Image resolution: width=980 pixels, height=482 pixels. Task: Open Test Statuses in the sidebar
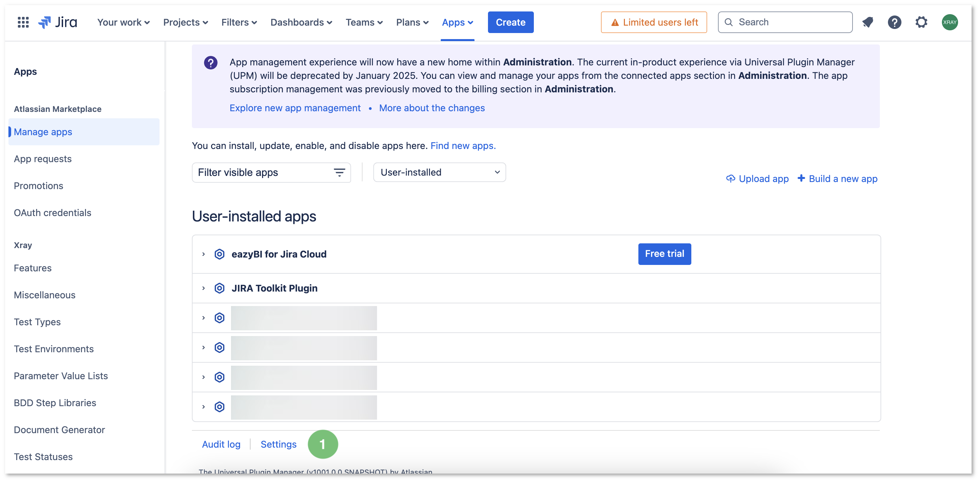click(44, 457)
